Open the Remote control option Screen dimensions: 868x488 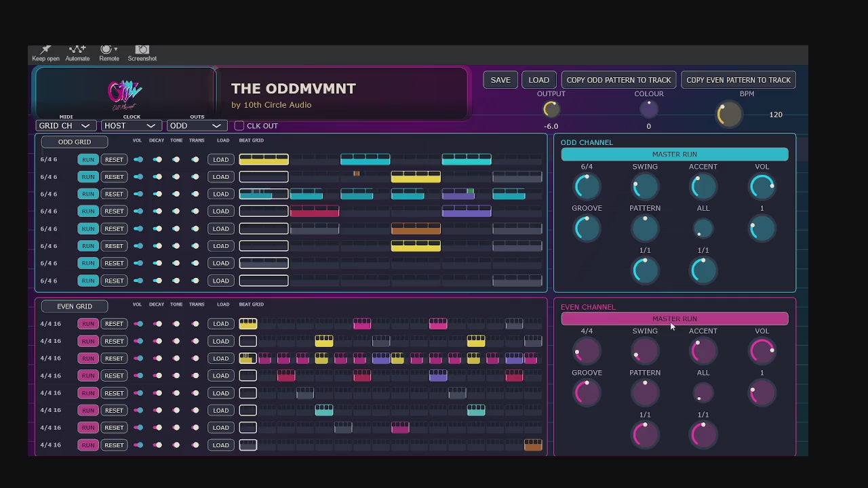click(x=108, y=54)
